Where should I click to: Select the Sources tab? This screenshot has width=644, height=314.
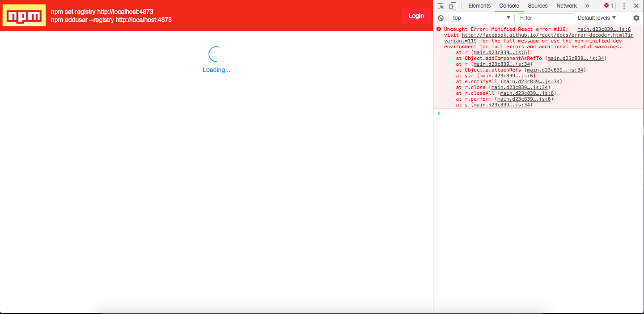pos(538,6)
